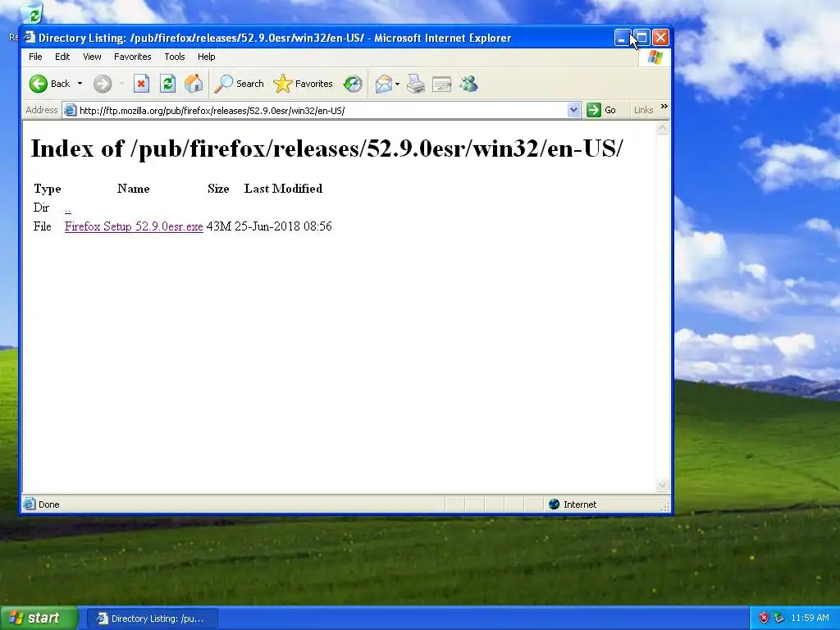Minimize the Internet Explorer window

pos(622,38)
